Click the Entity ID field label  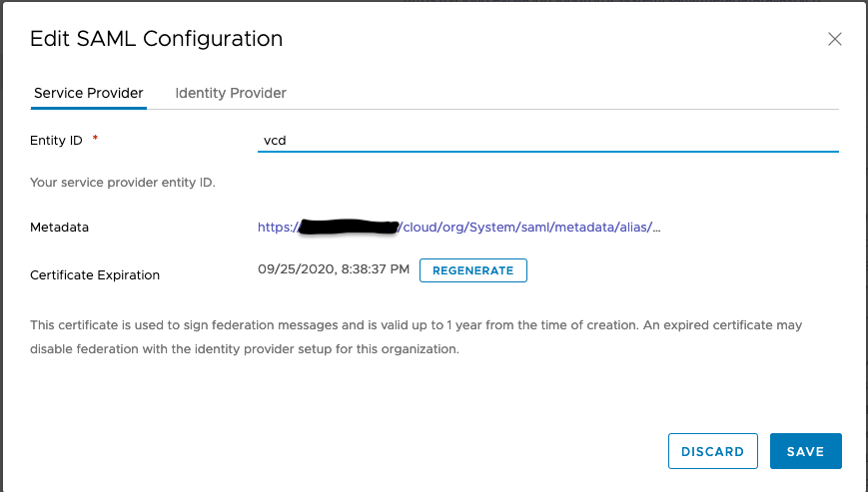[x=56, y=141]
